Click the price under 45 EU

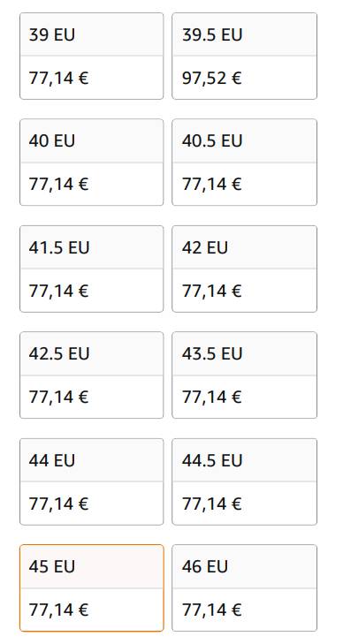[58, 610]
